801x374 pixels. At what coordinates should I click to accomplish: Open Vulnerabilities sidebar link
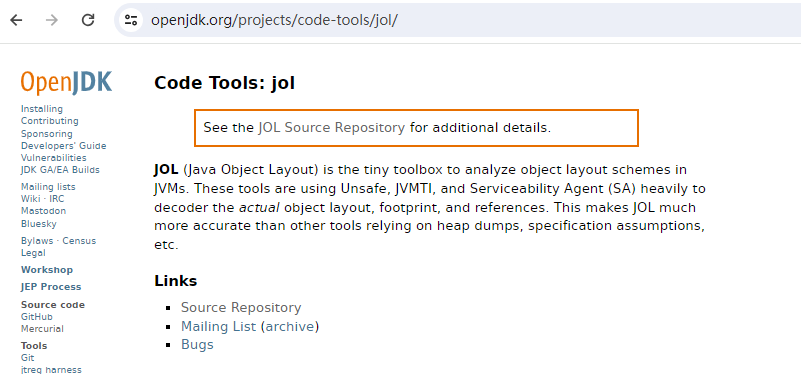point(54,158)
